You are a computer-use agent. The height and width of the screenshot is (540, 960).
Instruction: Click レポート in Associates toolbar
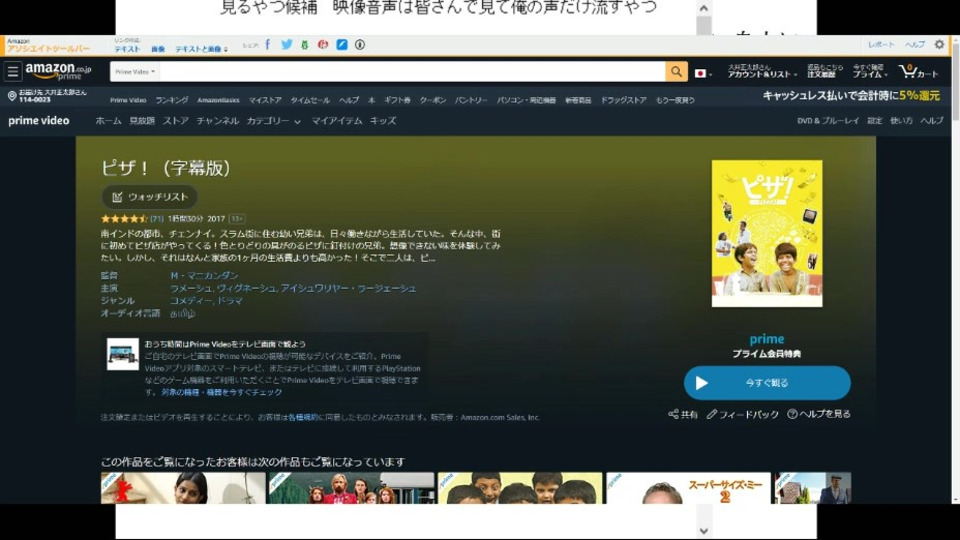click(x=881, y=45)
